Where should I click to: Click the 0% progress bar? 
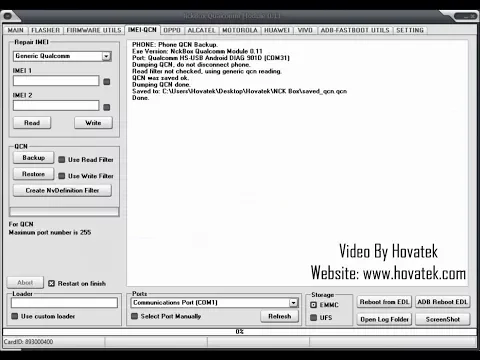[x=240, y=332]
